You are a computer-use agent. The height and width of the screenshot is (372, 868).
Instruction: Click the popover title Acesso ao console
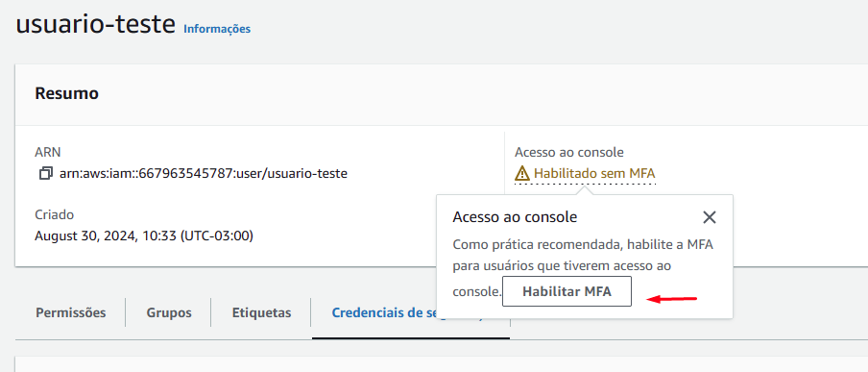[x=515, y=217]
